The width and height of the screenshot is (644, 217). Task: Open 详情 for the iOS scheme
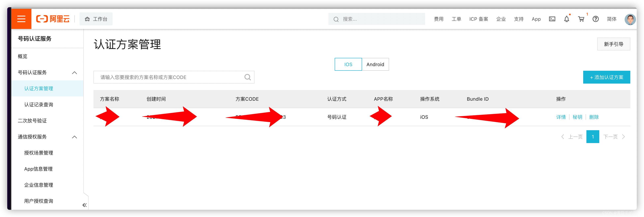pos(561,117)
